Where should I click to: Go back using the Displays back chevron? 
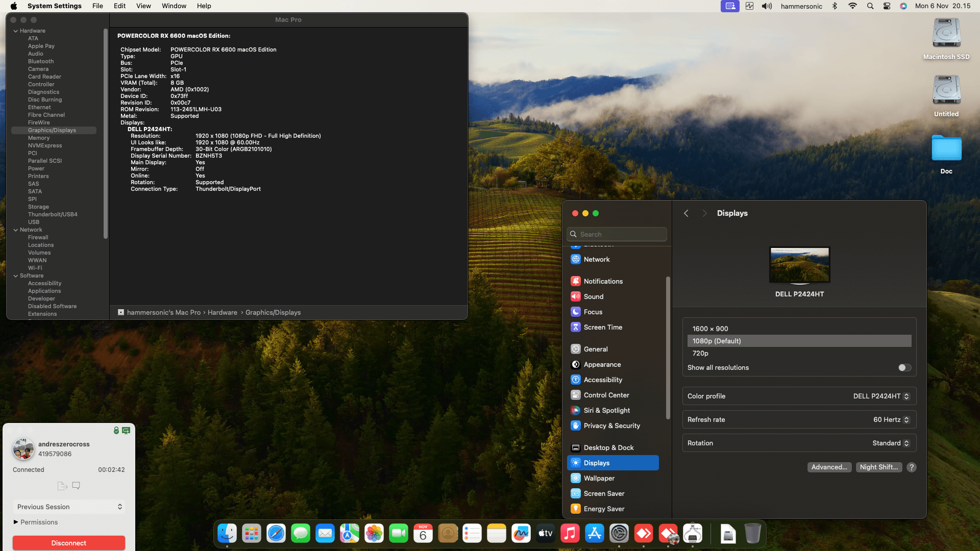pos(686,213)
